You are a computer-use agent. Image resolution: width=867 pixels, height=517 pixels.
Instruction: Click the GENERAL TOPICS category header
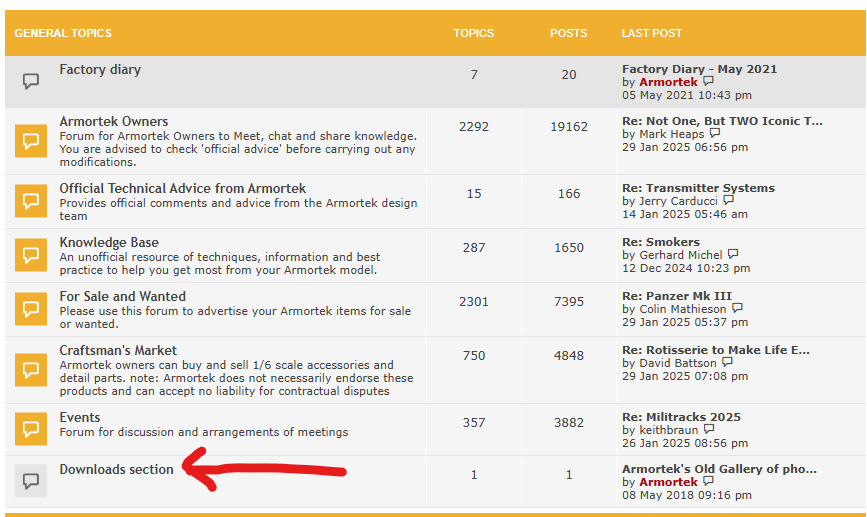(x=63, y=33)
